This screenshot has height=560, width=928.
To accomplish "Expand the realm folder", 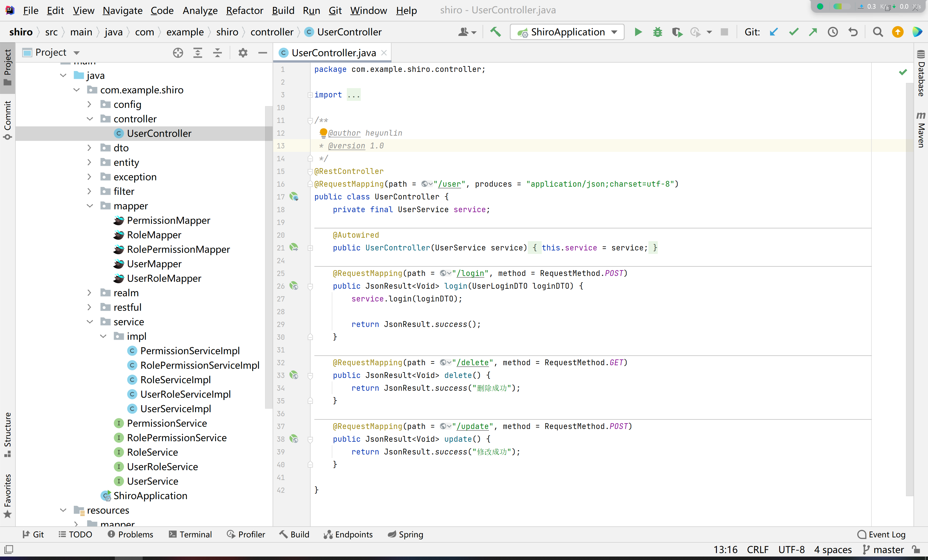I will [x=90, y=293].
